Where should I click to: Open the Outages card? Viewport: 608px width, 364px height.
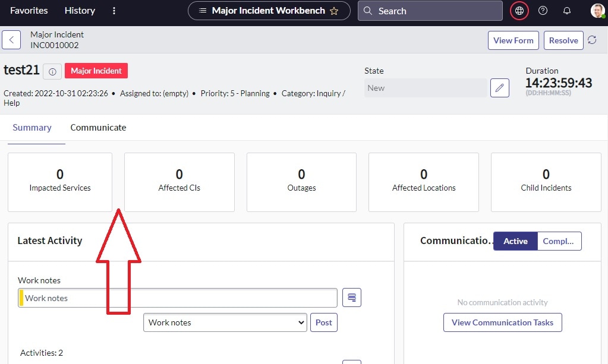click(x=301, y=182)
